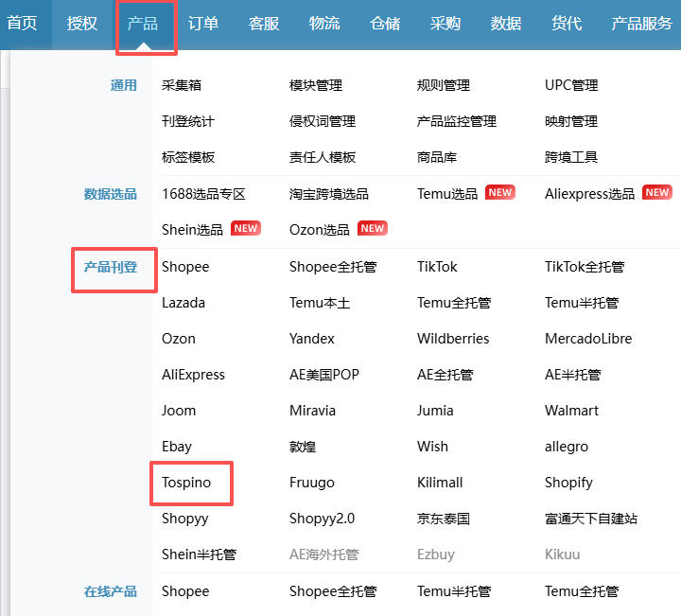
Task: Select Tospino under 产品刊登
Action: pos(186,483)
